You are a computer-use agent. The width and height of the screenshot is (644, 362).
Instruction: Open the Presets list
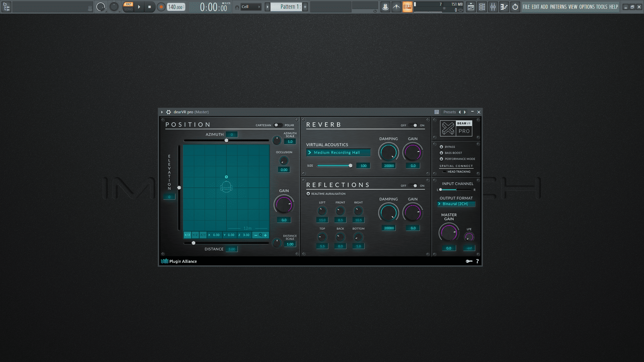(x=449, y=112)
